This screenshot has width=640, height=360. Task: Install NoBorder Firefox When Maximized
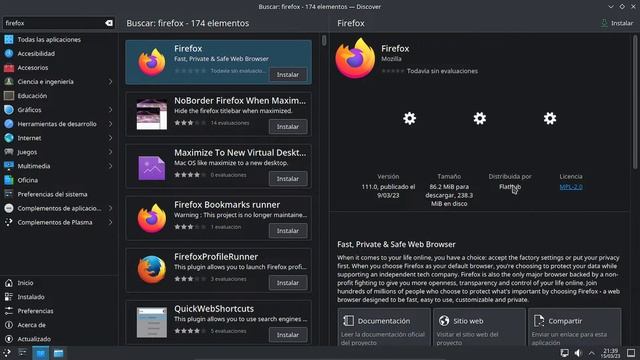click(x=288, y=127)
